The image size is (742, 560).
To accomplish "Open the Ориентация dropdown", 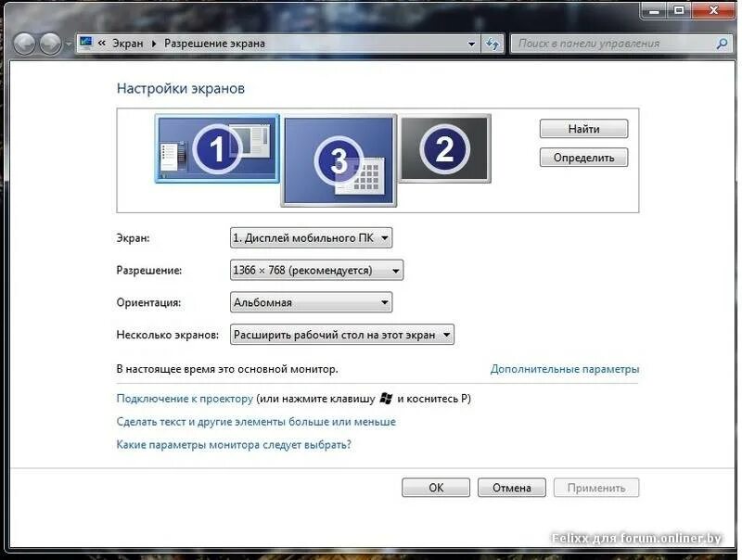I will point(311,302).
